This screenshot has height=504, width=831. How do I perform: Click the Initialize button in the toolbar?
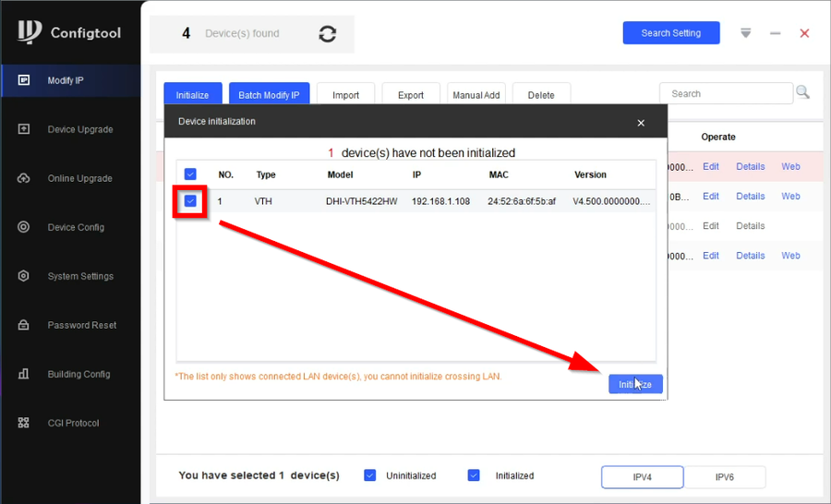pos(193,94)
